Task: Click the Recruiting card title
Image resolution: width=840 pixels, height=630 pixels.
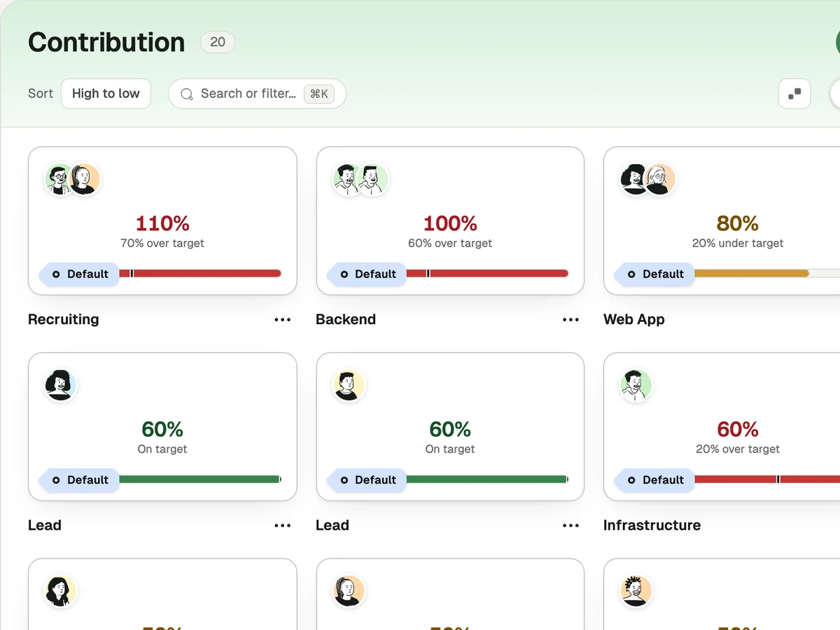Action: 64,319
